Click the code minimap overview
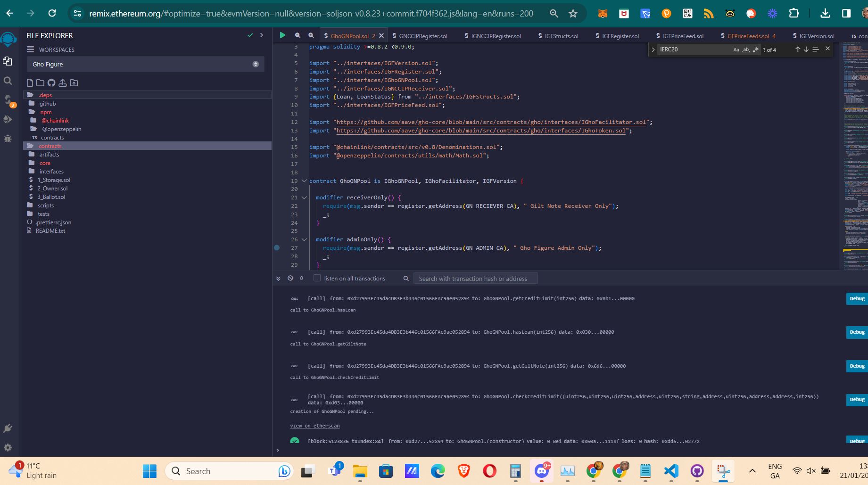Viewport: 868px width, 485px height. coord(855,156)
